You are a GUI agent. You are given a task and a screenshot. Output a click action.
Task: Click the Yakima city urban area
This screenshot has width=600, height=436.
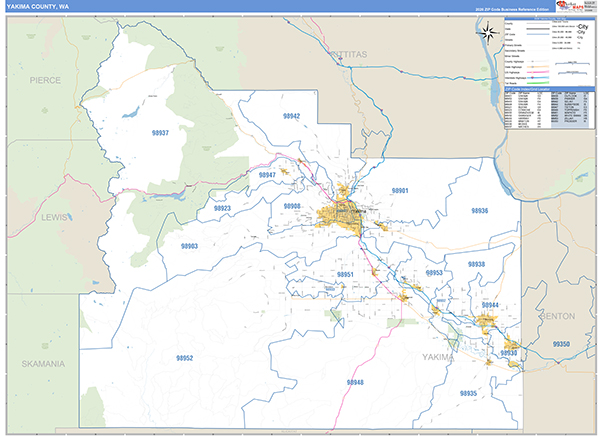(341, 217)
